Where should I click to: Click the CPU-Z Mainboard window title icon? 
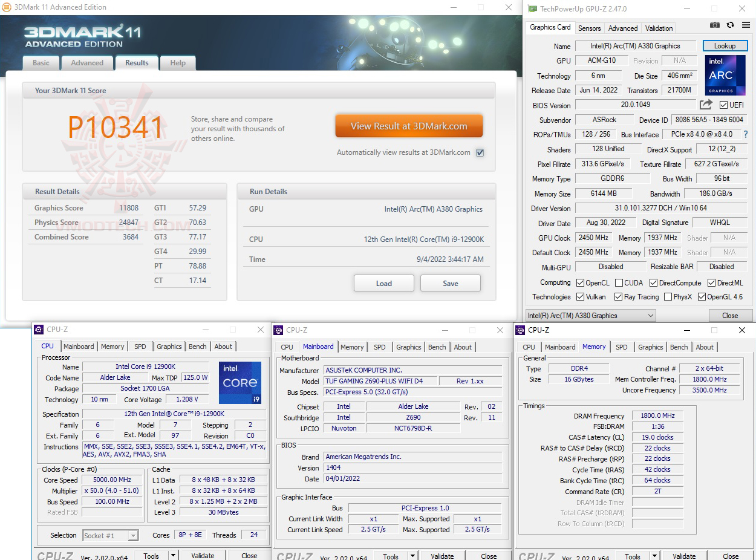pyautogui.click(x=279, y=330)
